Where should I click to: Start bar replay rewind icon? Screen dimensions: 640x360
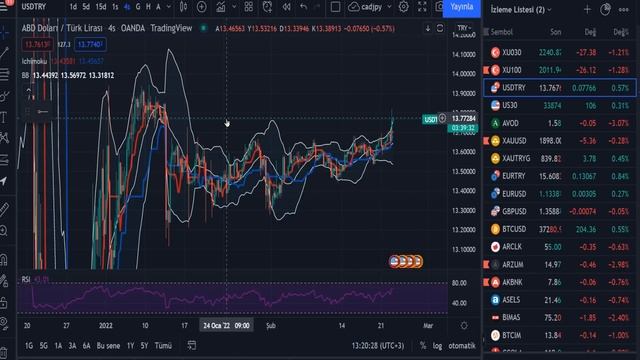[287, 7]
